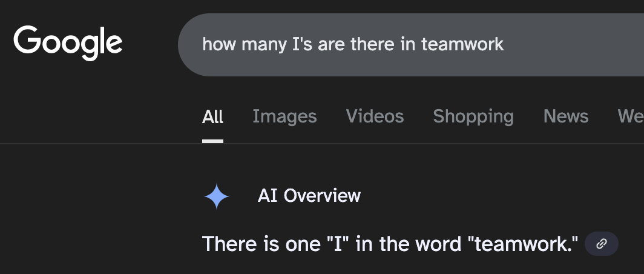Show News results tab
Viewport: 644px width, 274px height.
pyautogui.click(x=565, y=116)
